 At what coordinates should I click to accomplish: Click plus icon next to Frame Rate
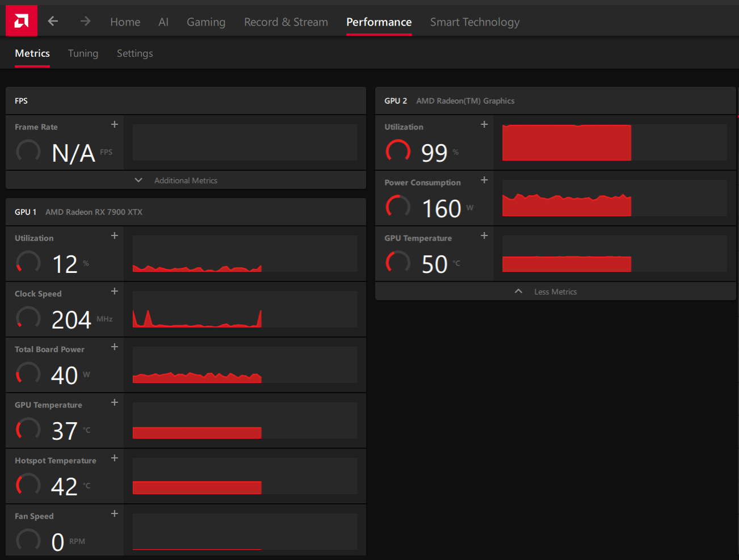[115, 124]
